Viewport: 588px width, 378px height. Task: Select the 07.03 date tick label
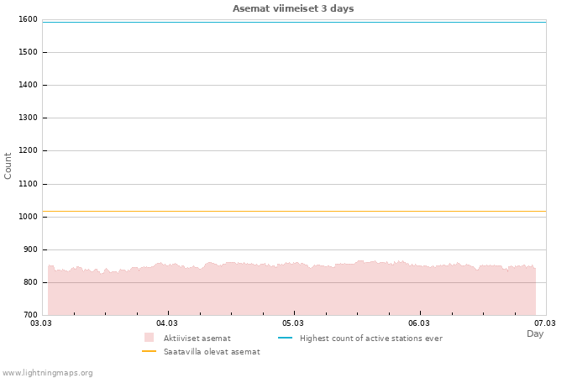pos(545,323)
